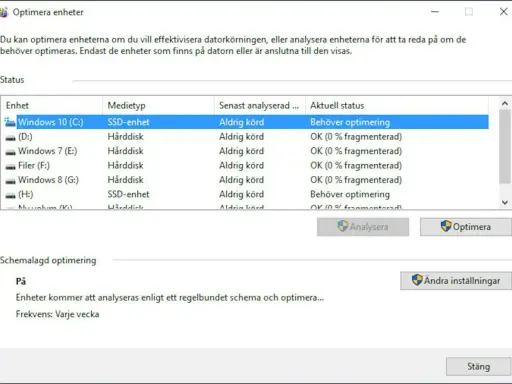The image size is (512, 384).
Task: Click Aldrig körd in the Windows 7 (E:) row
Action: click(x=242, y=151)
